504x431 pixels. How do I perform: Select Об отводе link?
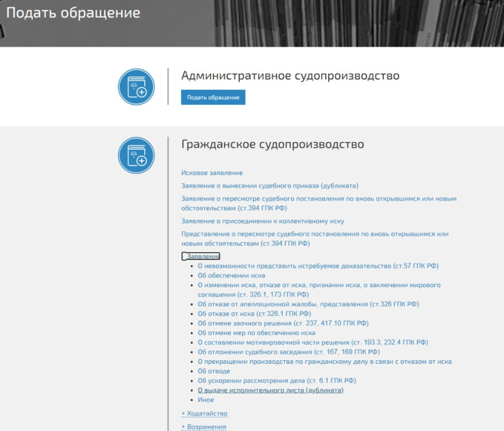214,371
